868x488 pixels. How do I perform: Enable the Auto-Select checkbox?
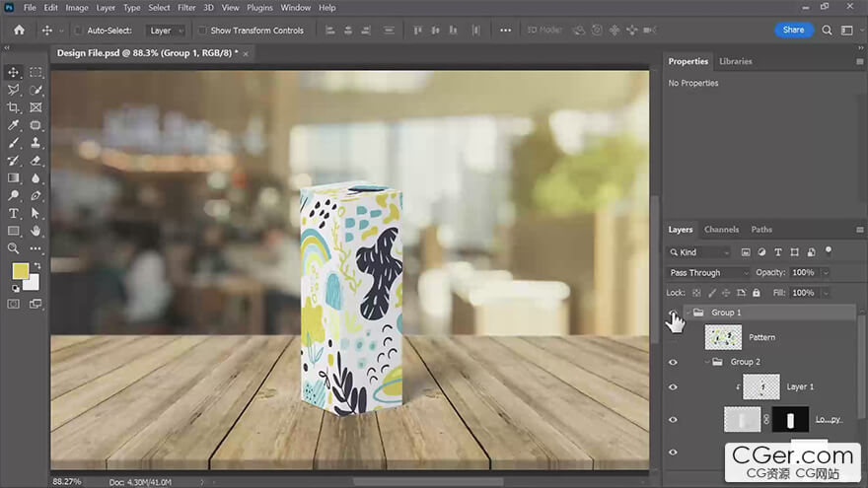pyautogui.click(x=79, y=31)
